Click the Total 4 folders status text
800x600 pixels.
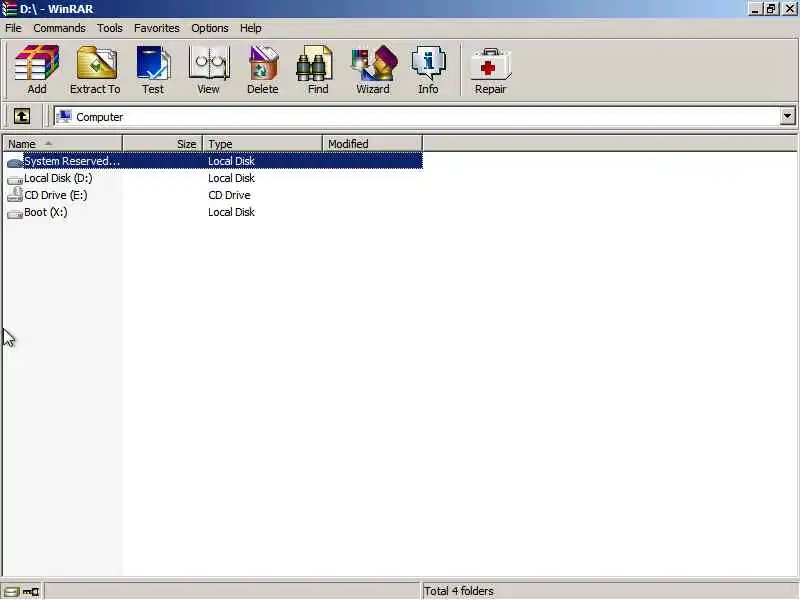(x=459, y=591)
